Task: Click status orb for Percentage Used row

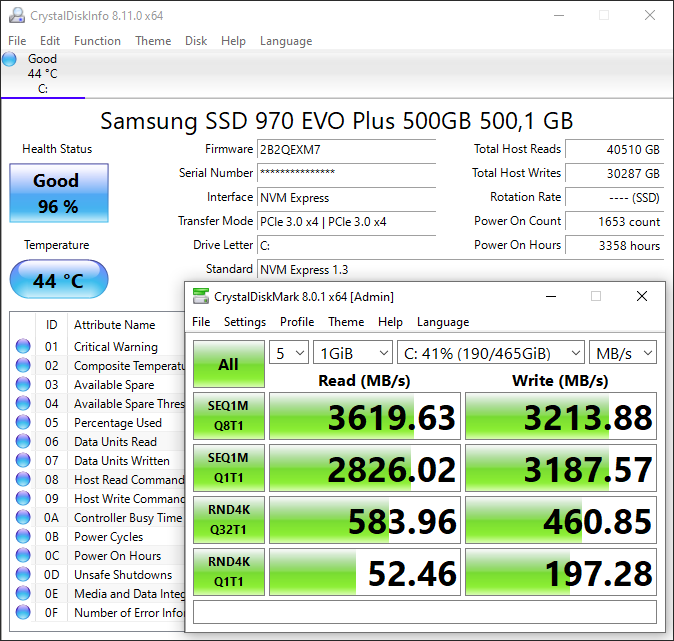Action: 23,422
